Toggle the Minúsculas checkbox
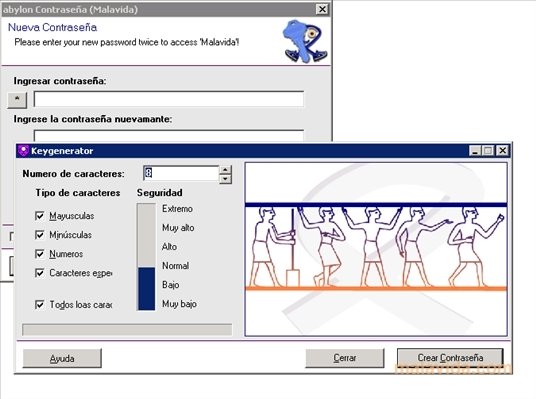The image size is (536, 399). point(40,235)
